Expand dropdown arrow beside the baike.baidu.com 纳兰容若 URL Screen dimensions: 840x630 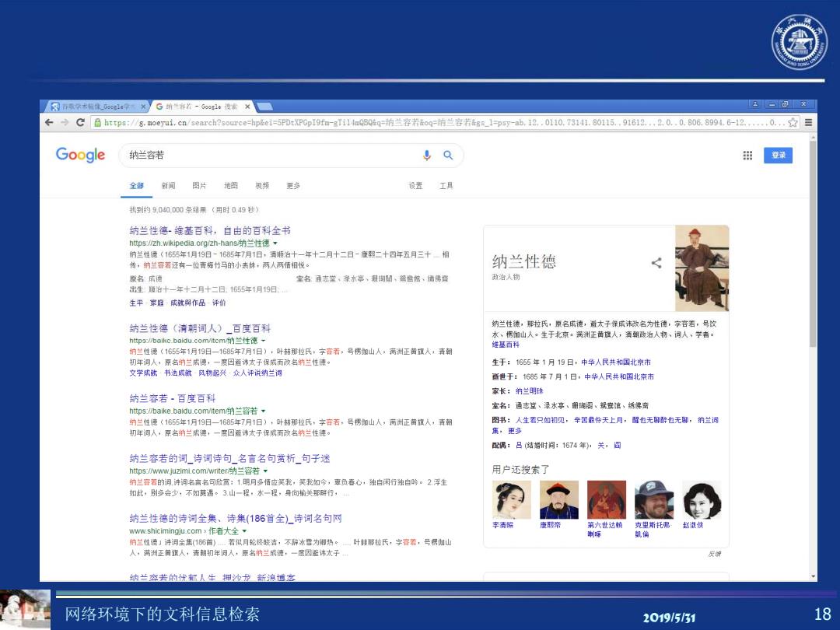(264, 411)
